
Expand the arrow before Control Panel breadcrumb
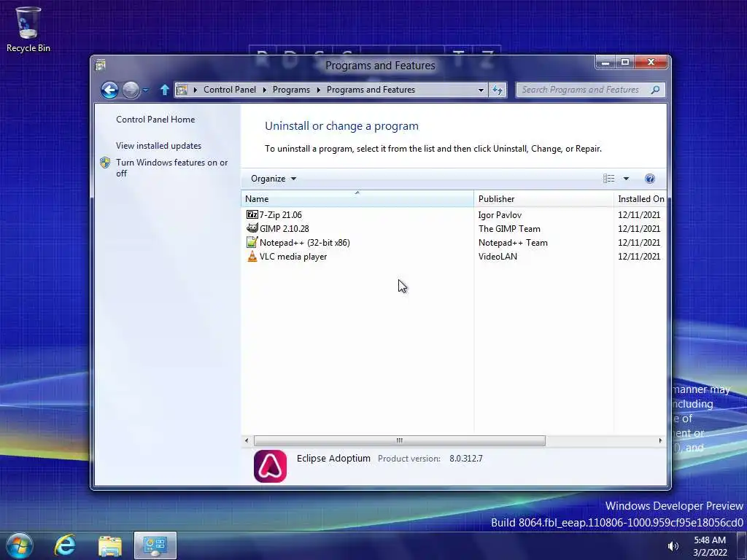(195, 90)
